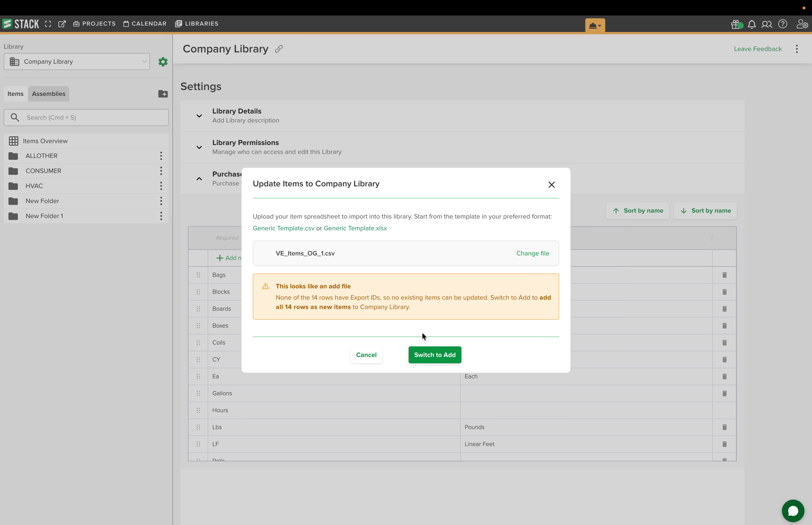Open user account settings icon
The image size is (812, 525).
[802, 24]
